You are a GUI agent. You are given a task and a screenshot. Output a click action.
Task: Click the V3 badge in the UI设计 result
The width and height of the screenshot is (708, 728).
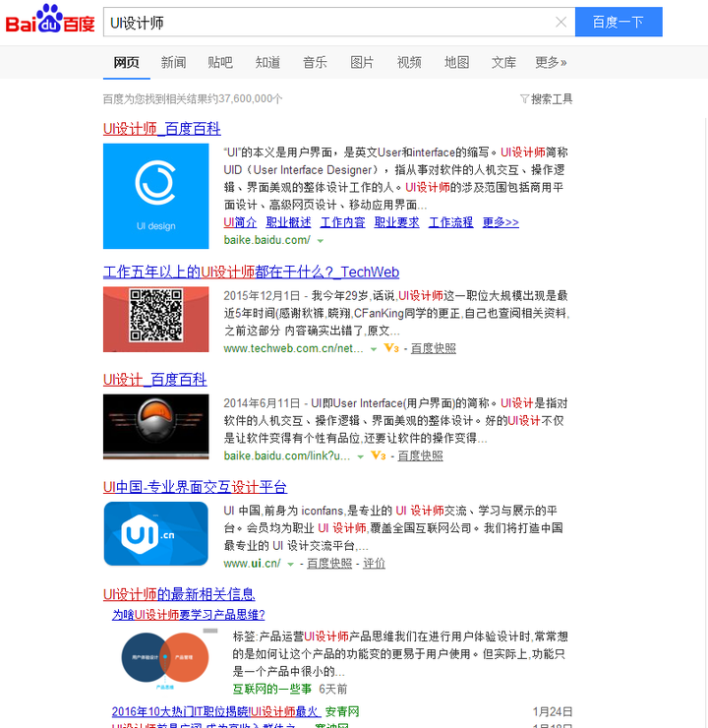click(379, 455)
